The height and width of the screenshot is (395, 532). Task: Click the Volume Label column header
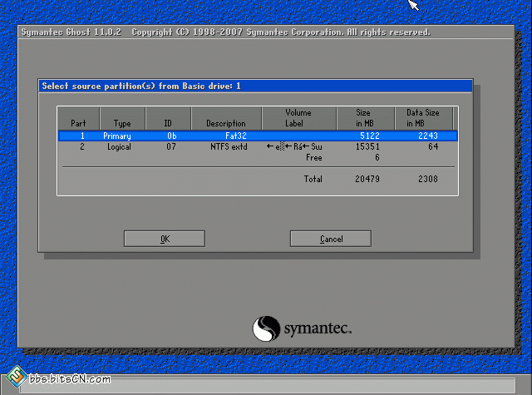coord(299,118)
